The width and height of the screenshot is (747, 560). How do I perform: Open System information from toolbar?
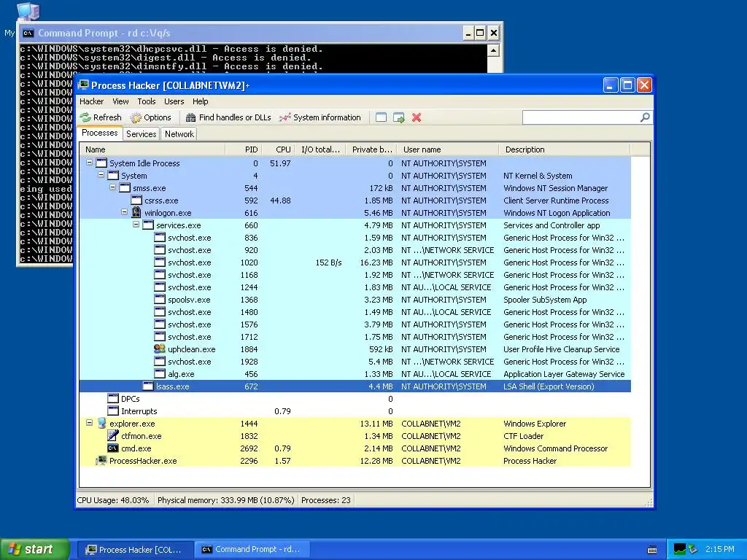320,117
